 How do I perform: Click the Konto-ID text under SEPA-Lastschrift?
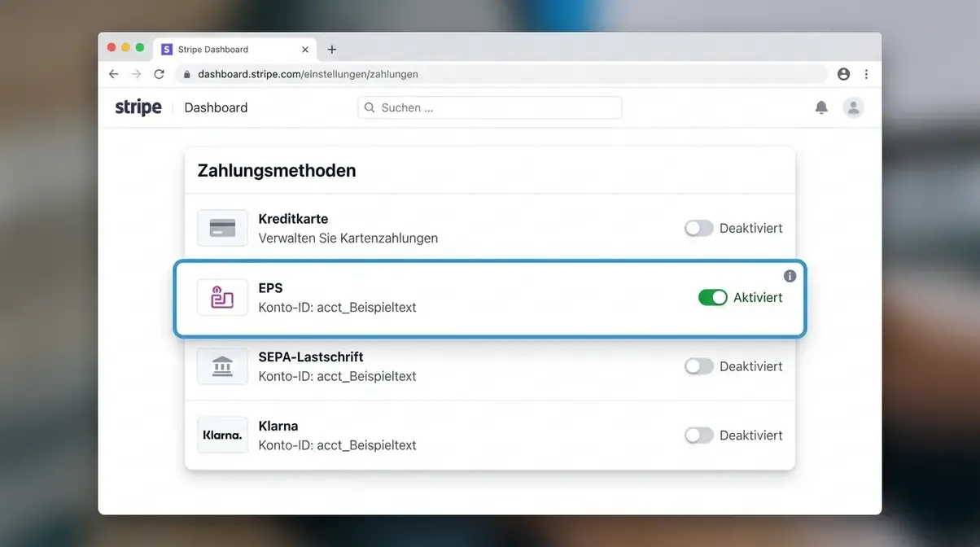click(x=337, y=377)
